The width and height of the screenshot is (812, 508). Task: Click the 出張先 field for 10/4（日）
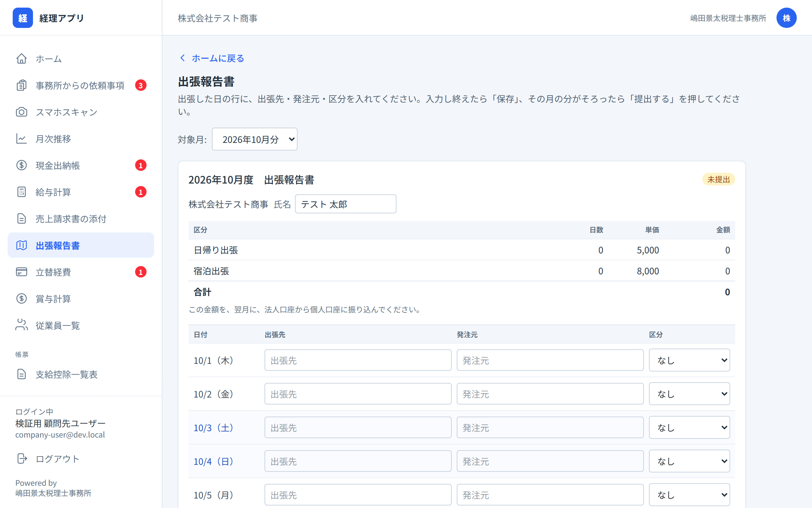point(358,461)
